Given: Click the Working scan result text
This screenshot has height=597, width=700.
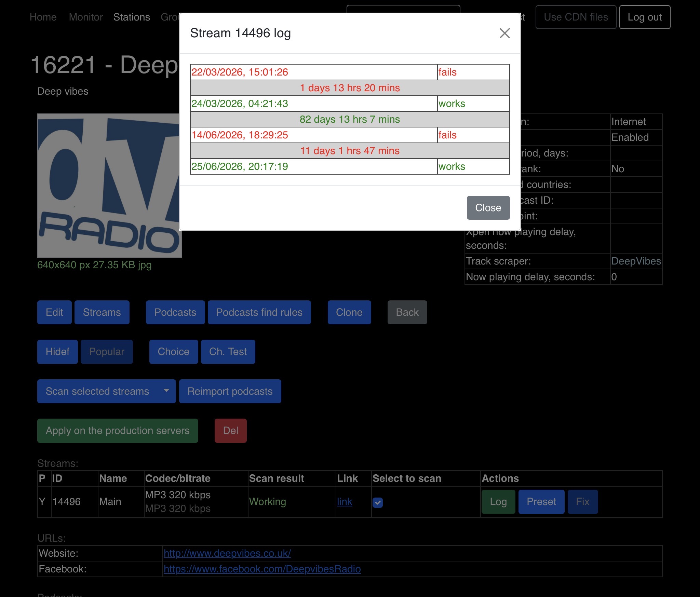Looking at the screenshot, I should click(268, 502).
